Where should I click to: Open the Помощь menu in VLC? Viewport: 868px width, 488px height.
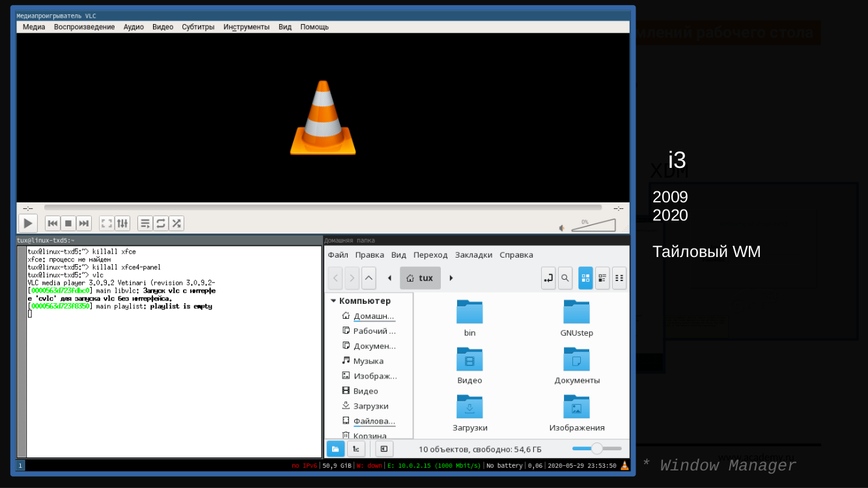coord(315,27)
